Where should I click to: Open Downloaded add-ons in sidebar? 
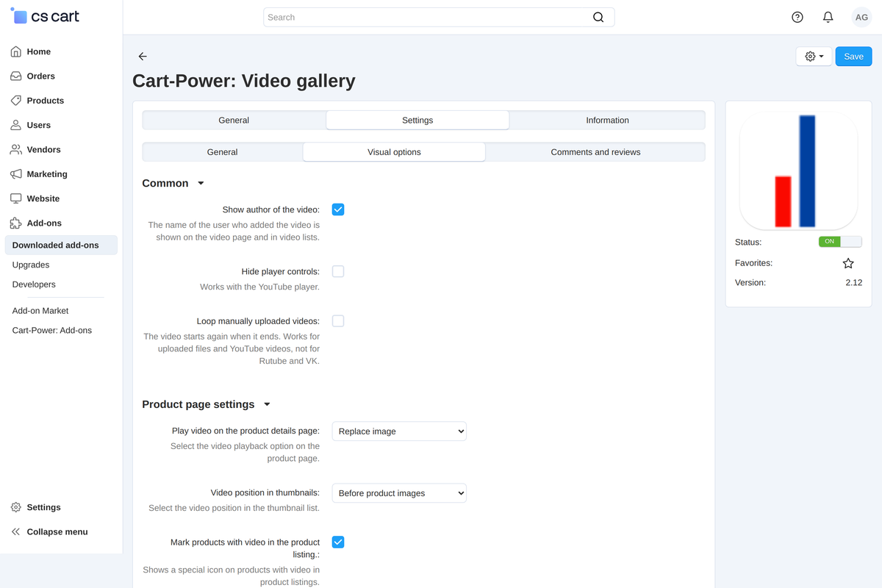tap(61, 245)
